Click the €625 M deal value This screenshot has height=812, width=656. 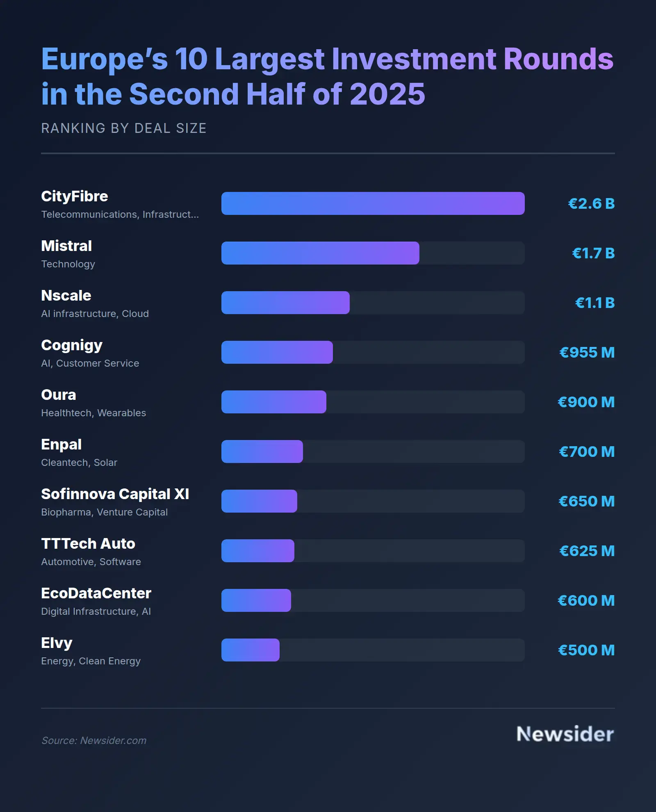click(587, 551)
